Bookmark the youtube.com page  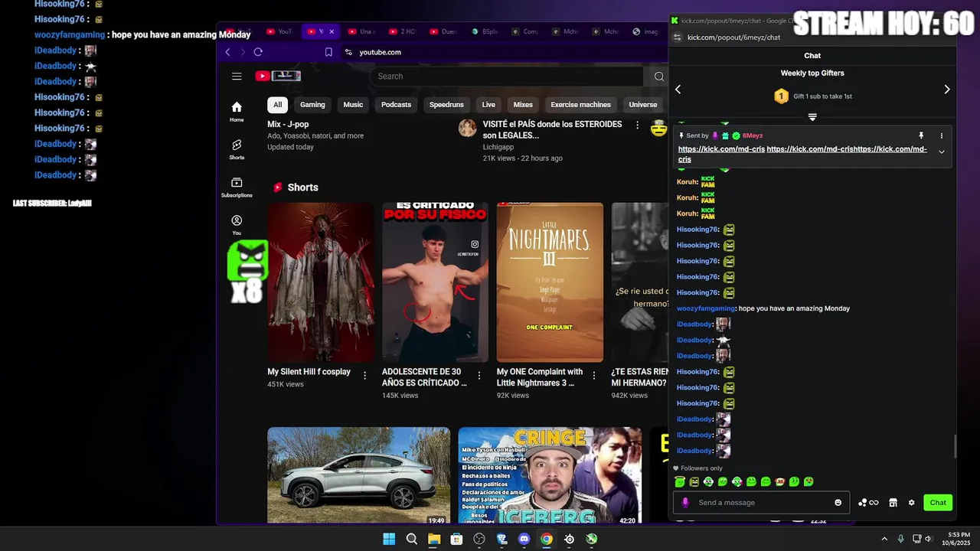328,52
